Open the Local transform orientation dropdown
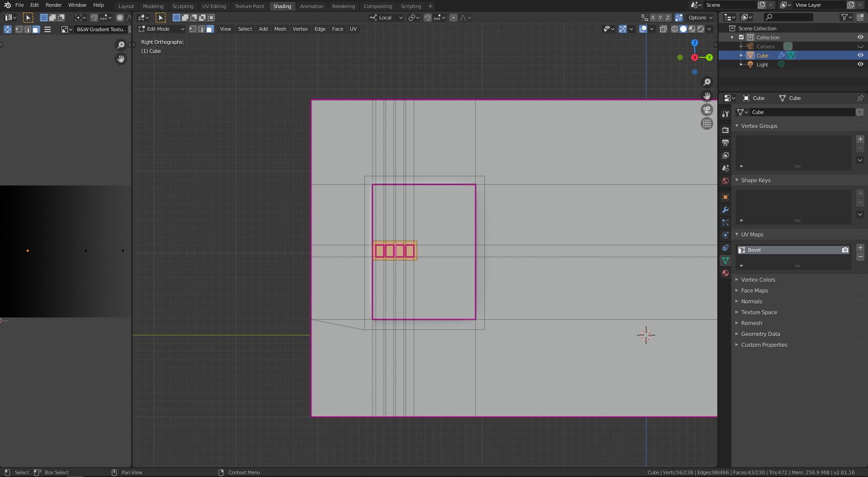 (x=386, y=18)
